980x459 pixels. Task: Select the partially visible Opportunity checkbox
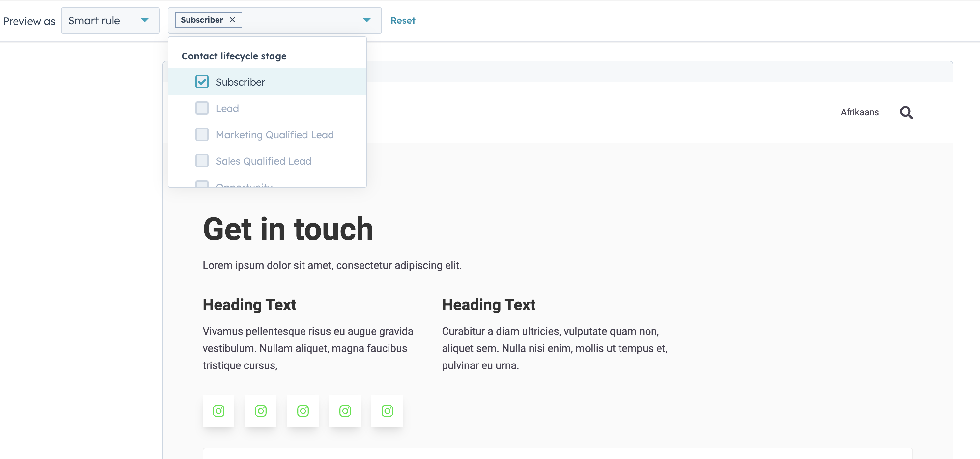click(202, 185)
